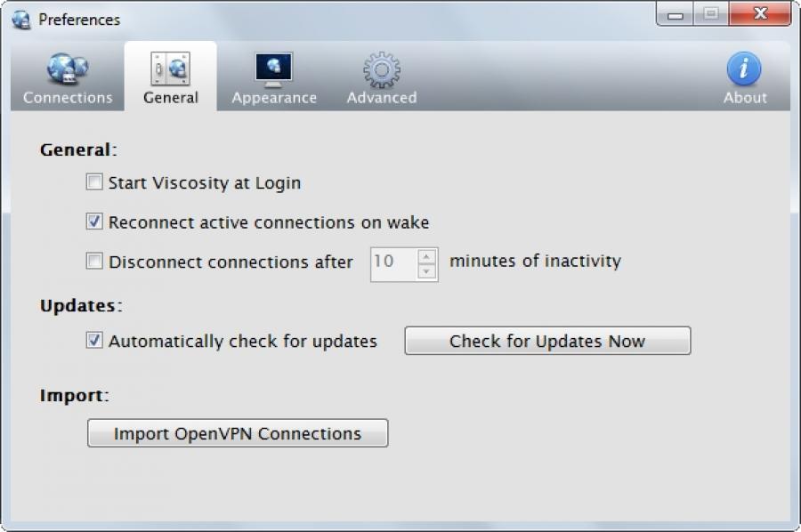Click the Viscosity icon in title bar

(21, 20)
